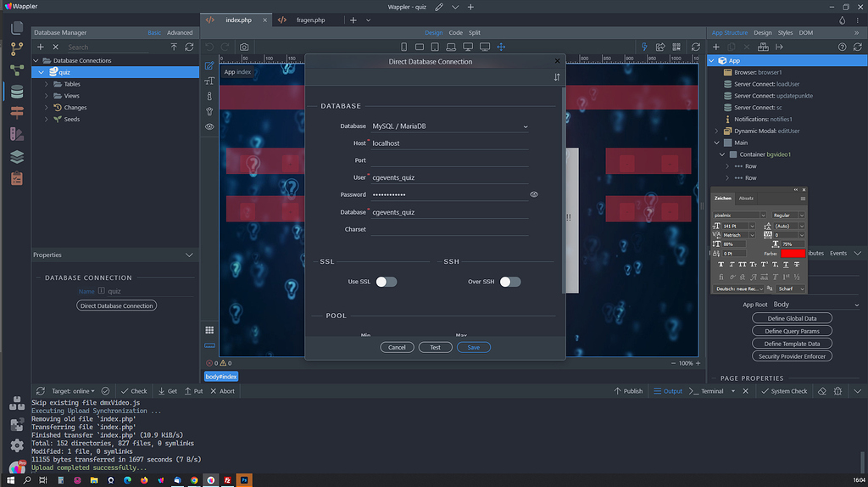This screenshot has height=487, width=868.
Task: Open settings gear in left sidebar
Action: pyautogui.click(x=17, y=445)
